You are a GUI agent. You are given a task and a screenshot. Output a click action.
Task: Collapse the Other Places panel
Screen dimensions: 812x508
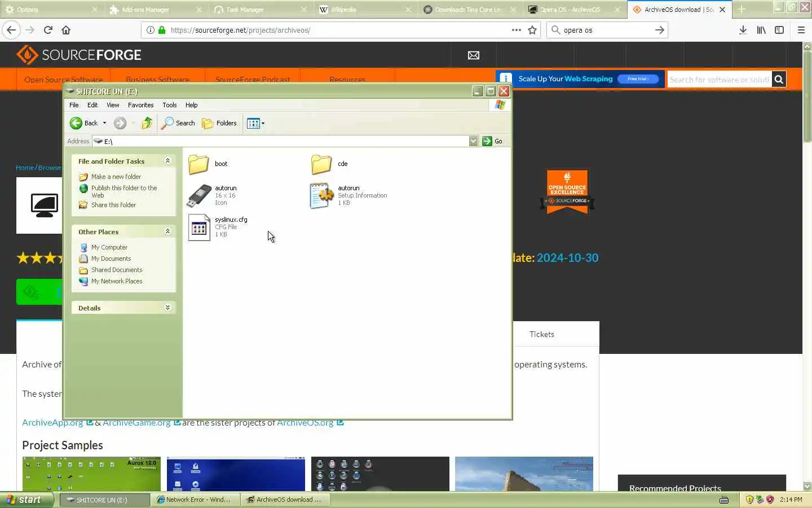tap(167, 231)
